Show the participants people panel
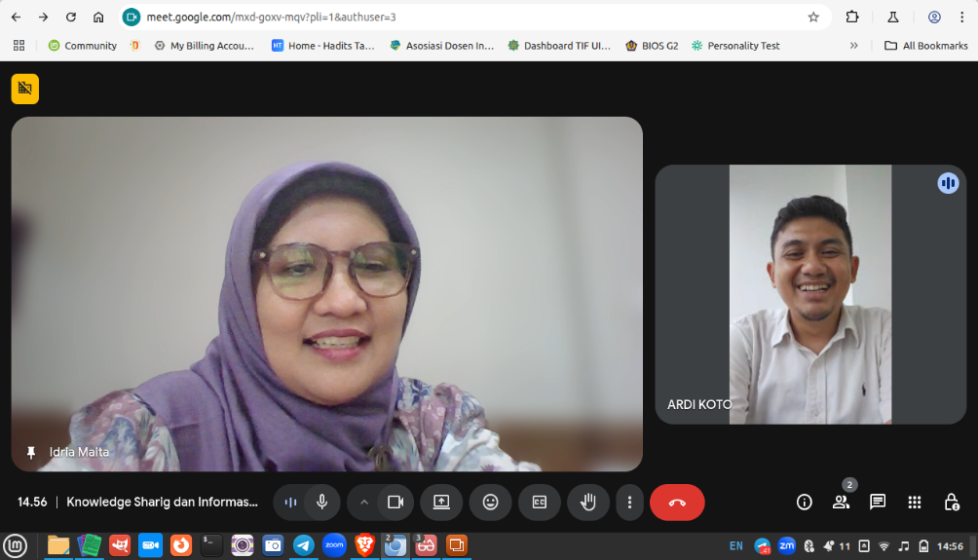The image size is (978, 560). (841, 503)
